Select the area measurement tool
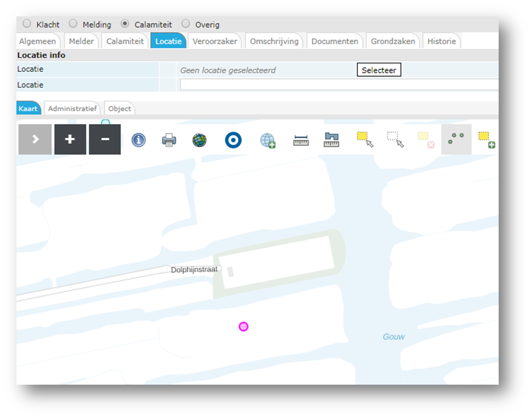This screenshot has height=418, width=532. pos(332,140)
